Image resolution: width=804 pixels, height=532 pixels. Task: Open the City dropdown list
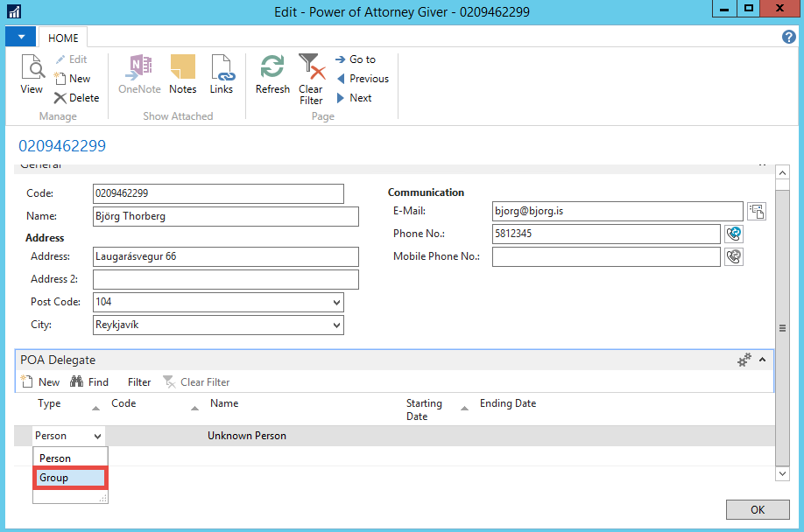337,325
